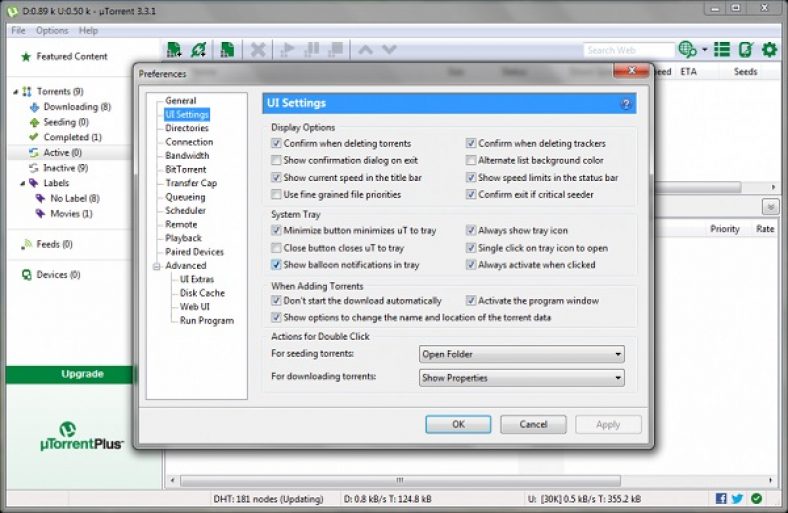Toggle Show current speed in title bar

pos(276,177)
